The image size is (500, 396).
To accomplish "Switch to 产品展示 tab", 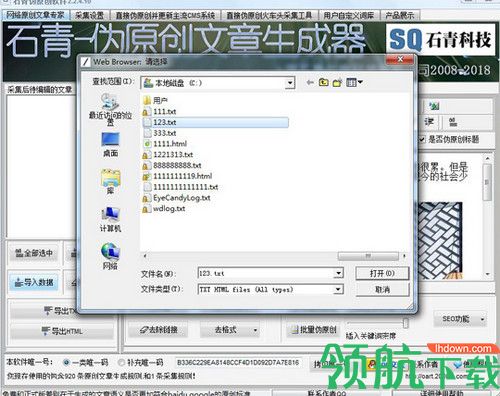I will pos(400,15).
